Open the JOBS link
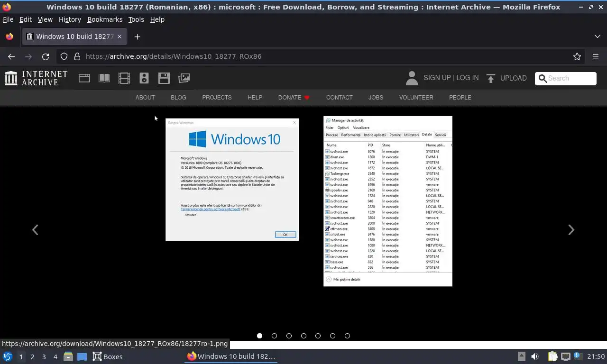607x364 pixels. [376, 98]
